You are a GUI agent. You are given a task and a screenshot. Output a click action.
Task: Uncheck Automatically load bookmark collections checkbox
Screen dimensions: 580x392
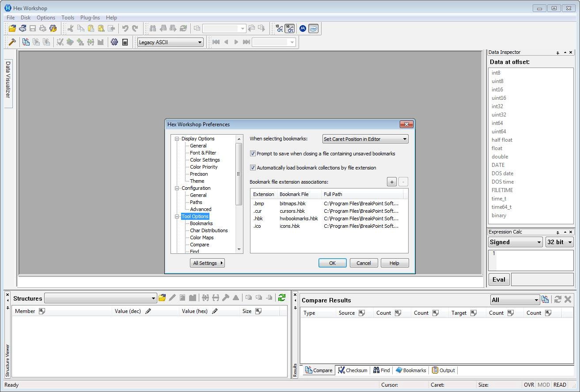(253, 168)
